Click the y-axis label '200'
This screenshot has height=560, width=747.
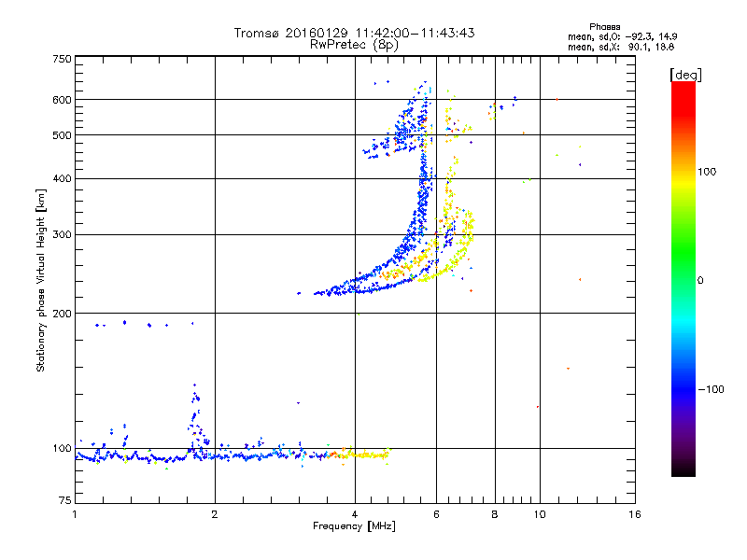62,314
